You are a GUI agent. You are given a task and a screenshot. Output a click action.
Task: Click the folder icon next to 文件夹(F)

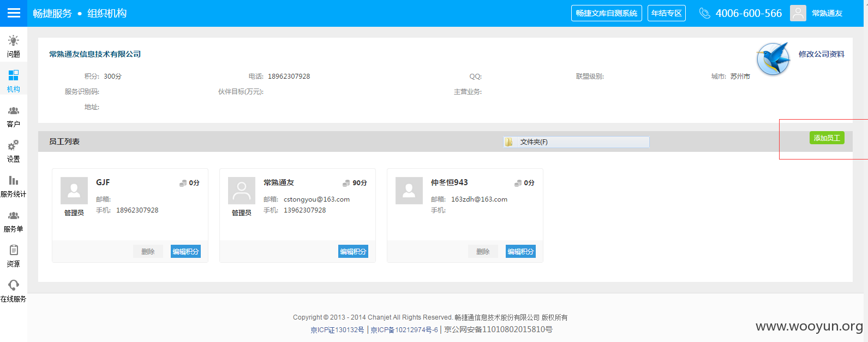[x=509, y=142]
